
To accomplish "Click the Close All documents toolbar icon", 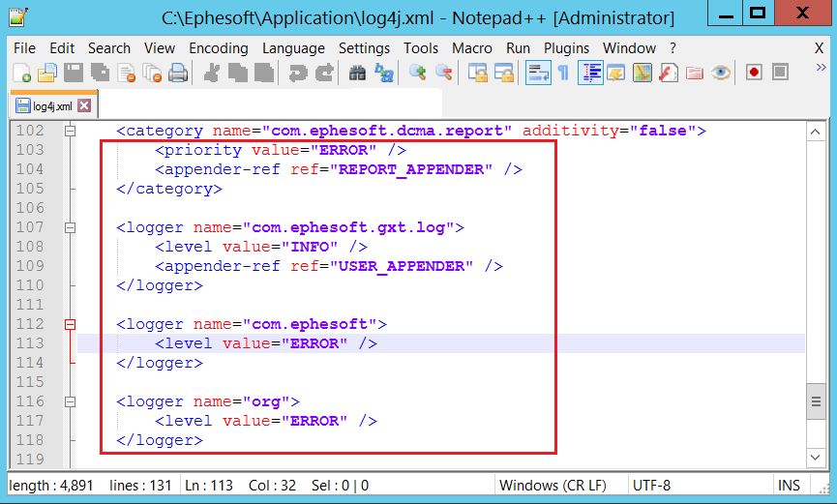I will [x=152, y=73].
